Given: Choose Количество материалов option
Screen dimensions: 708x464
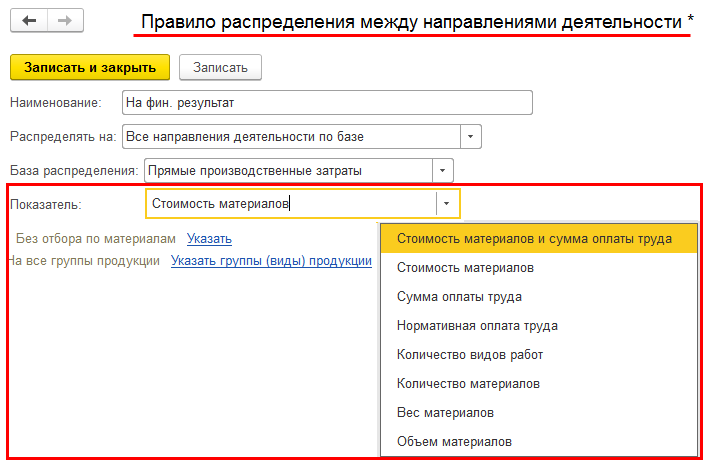Looking at the screenshot, I should click(539, 383).
